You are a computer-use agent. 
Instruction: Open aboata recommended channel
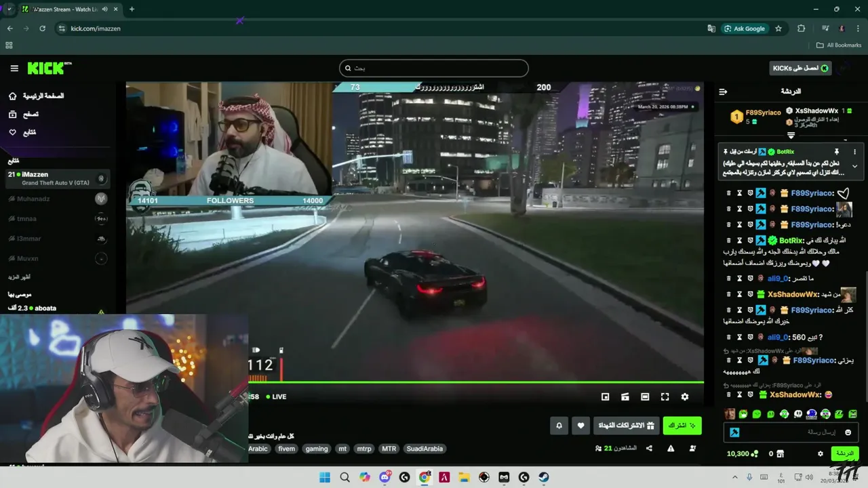(58, 309)
